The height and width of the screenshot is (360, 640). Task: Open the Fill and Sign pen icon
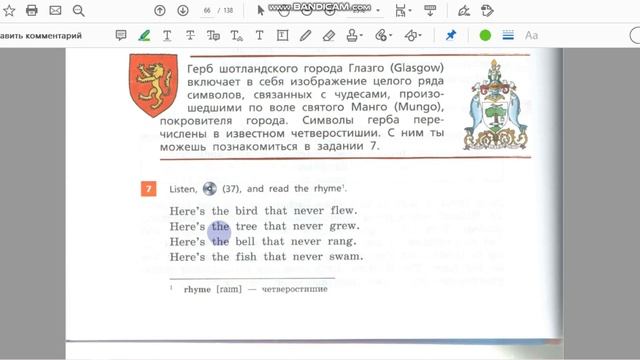tap(464, 11)
